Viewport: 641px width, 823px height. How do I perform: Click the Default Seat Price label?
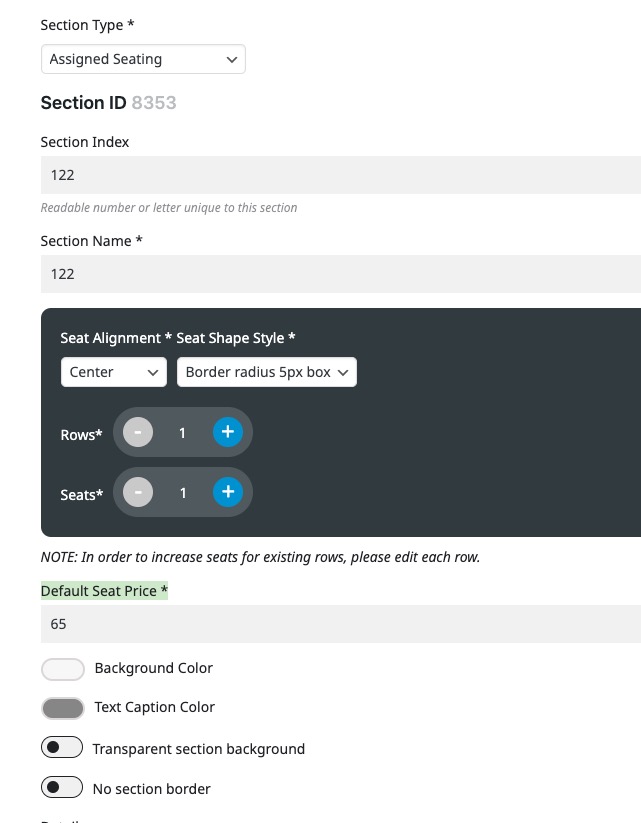tap(104, 591)
